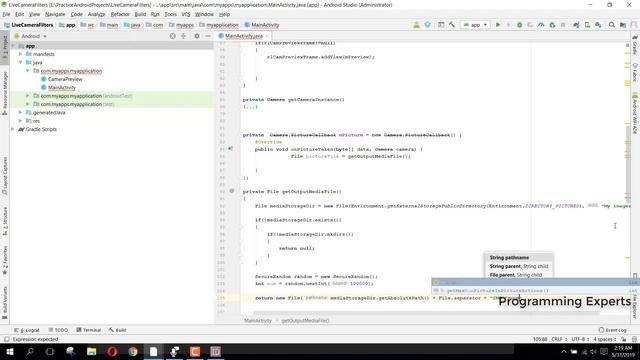The image size is (640, 360).
Task: Click getOutputMediaFile breadcrumb below editor
Action: pyautogui.click(x=305, y=320)
